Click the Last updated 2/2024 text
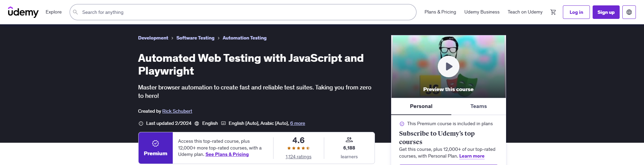Screen dimensions: 644x165 [169, 123]
